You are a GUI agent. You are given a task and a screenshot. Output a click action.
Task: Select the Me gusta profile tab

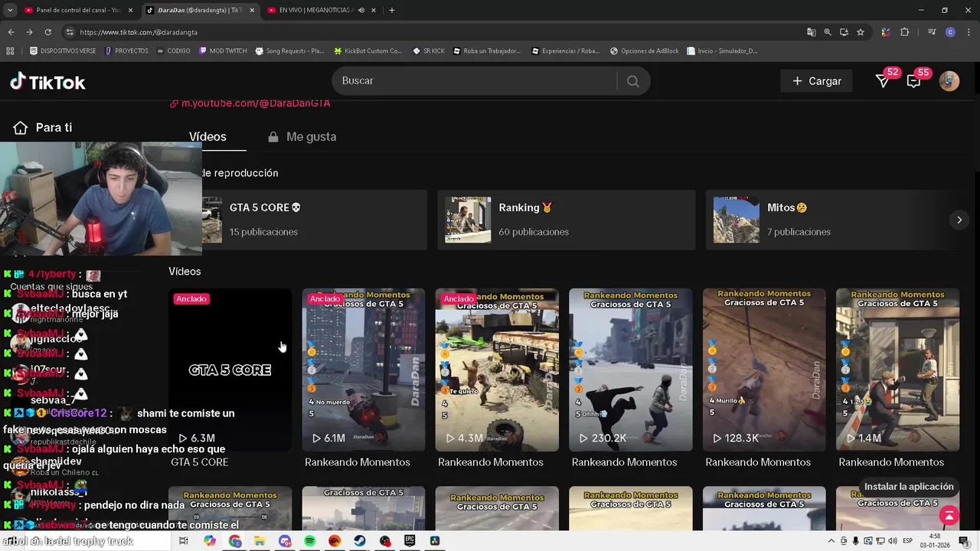pyautogui.click(x=302, y=136)
